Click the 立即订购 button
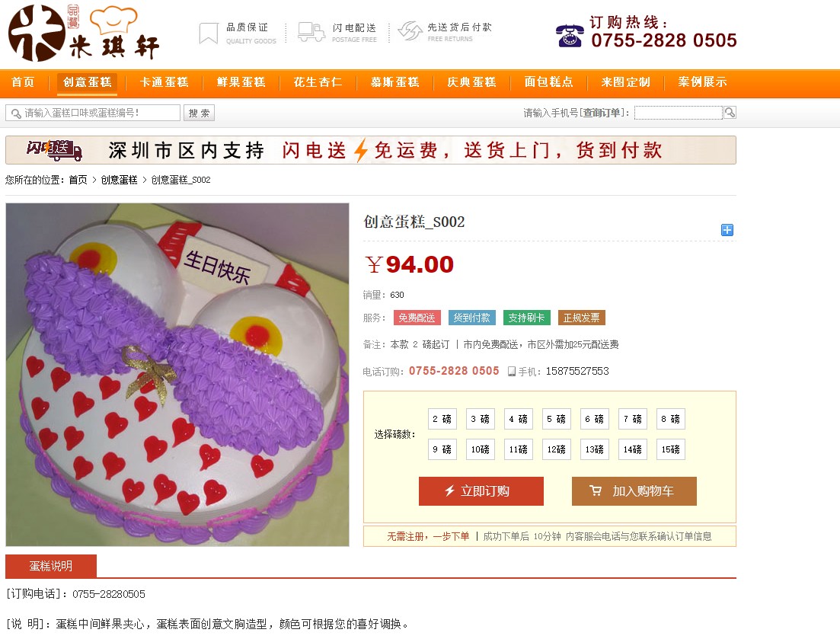Screen dimensions: 840x639 (481, 491)
